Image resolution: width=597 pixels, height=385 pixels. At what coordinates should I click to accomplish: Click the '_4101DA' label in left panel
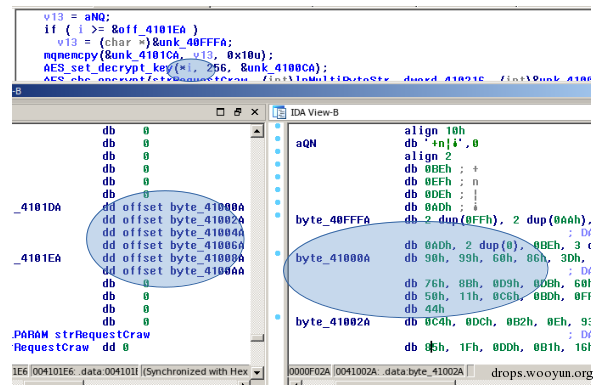pyautogui.click(x=37, y=208)
